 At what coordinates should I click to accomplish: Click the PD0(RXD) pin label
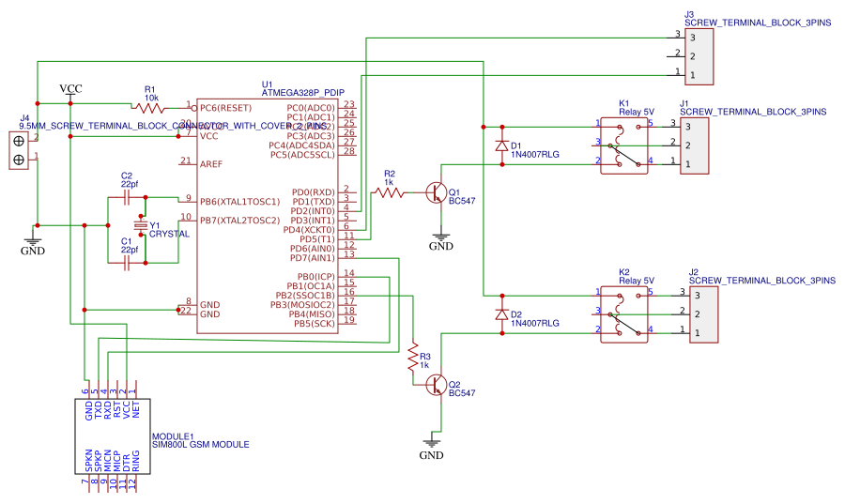(313, 192)
